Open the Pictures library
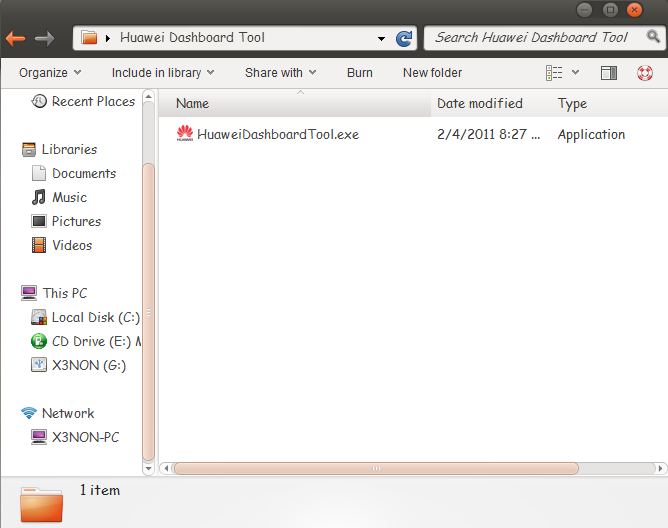The width and height of the screenshot is (668, 528). tap(76, 221)
